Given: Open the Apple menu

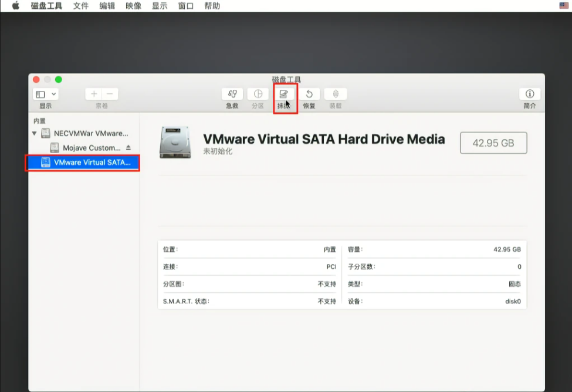Looking at the screenshot, I should coord(15,6).
